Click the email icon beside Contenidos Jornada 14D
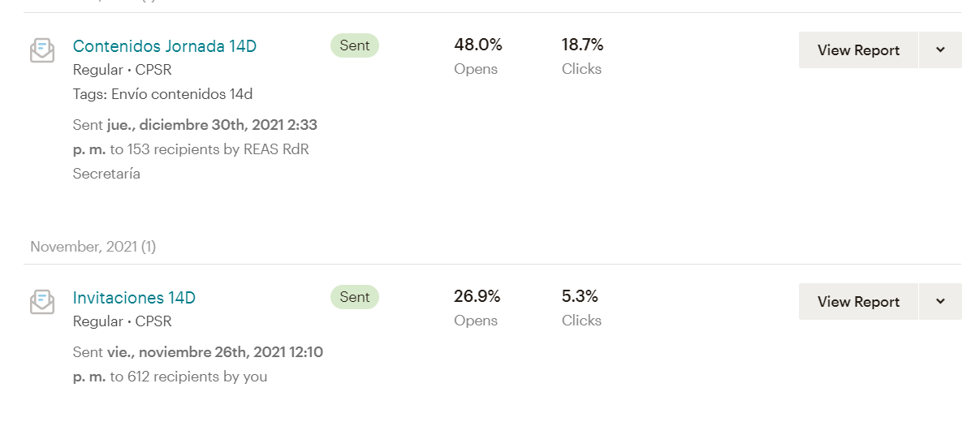 (x=42, y=50)
